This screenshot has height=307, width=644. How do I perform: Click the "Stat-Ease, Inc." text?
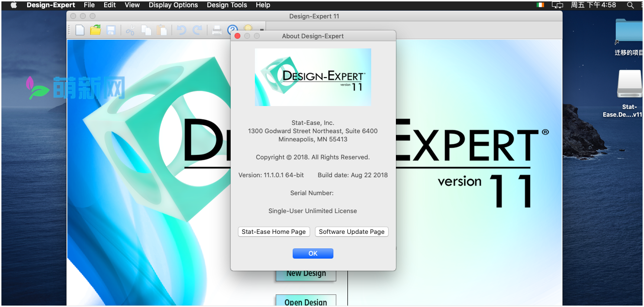[x=313, y=123]
